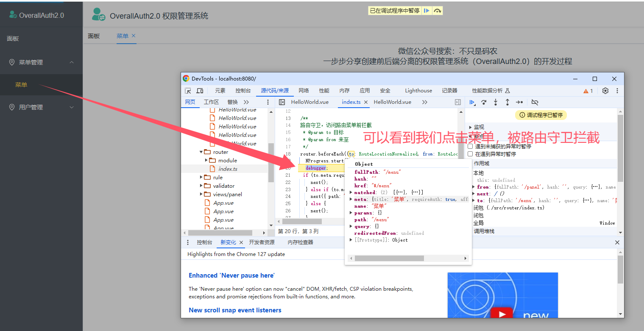The image size is (644, 331).
Task: Click the step over function icon
Action: (x=484, y=102)
